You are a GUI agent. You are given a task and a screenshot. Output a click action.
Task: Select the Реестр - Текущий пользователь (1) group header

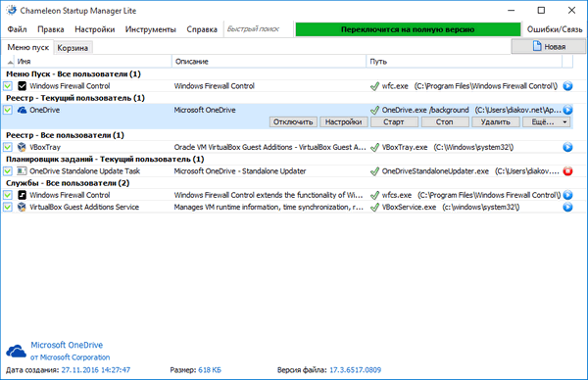coord(75,98)
